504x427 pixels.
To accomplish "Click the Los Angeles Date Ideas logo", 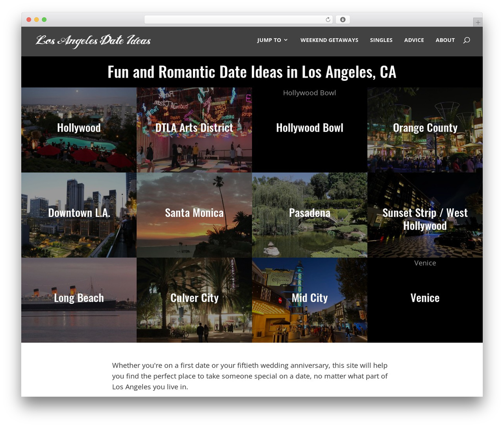I will (x=93, y=41).
